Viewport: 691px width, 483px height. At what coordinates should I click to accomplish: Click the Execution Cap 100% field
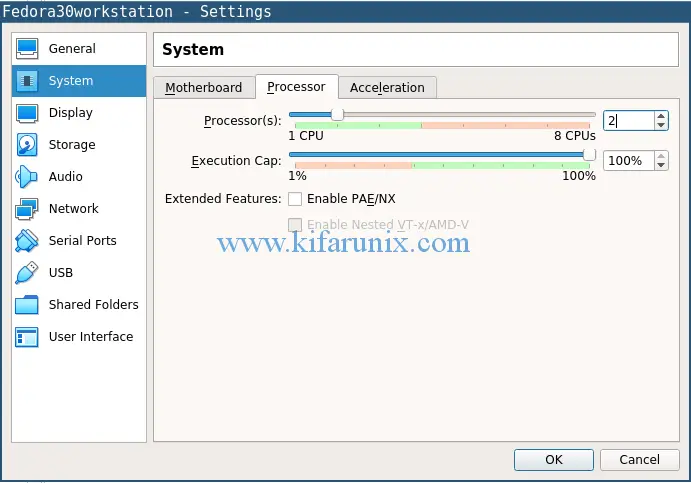tap(629, 161)
